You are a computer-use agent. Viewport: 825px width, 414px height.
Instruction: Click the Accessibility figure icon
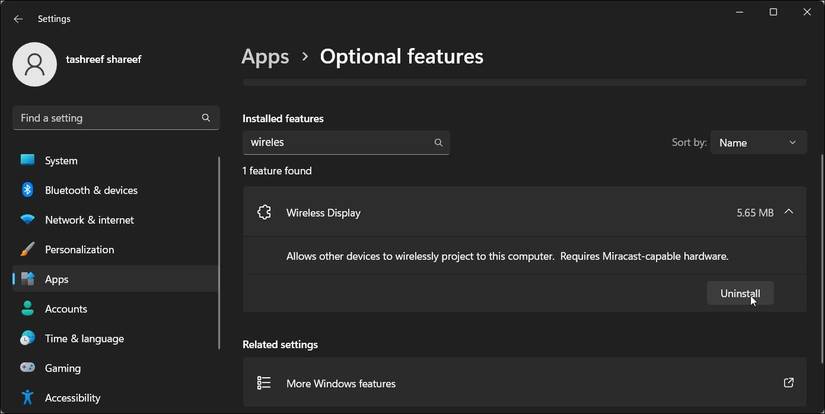point(28,398)
